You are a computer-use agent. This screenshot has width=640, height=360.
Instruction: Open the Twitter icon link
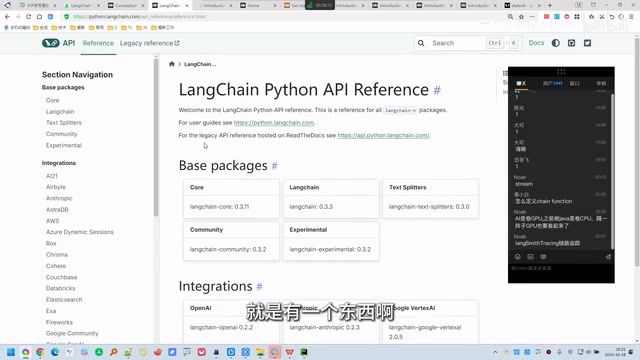click(x=587, y=43)
